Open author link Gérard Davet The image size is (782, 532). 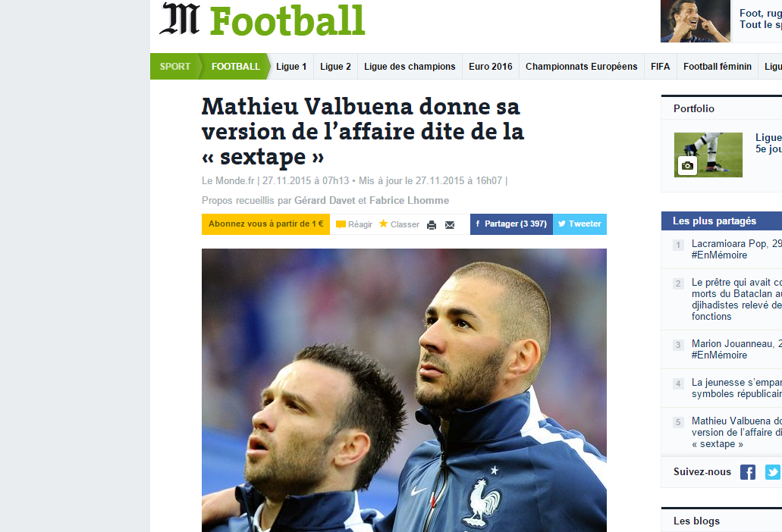click(x=325, y=200)
